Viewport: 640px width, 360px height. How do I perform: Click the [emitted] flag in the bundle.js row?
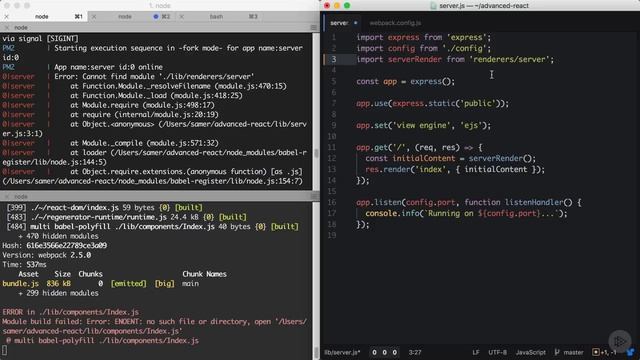point(129,284)
